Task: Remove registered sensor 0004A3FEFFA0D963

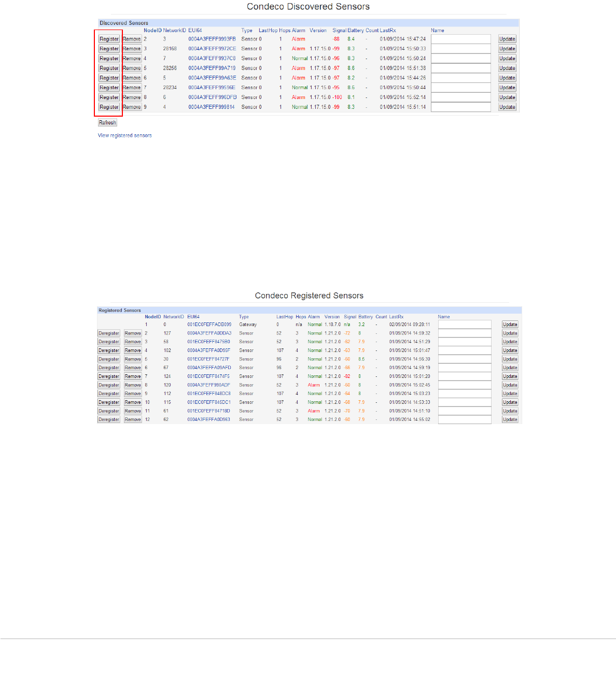Action: tap(133, 419)
